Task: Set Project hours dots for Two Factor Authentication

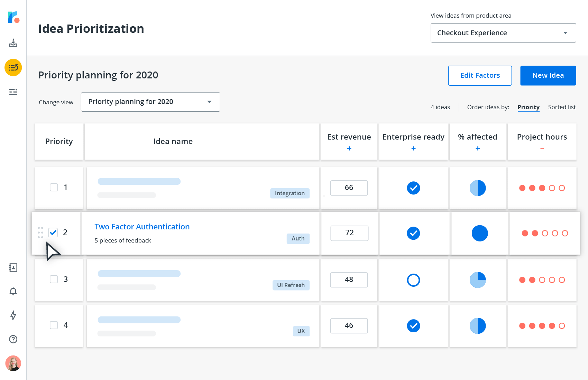Action: (545, 233)
